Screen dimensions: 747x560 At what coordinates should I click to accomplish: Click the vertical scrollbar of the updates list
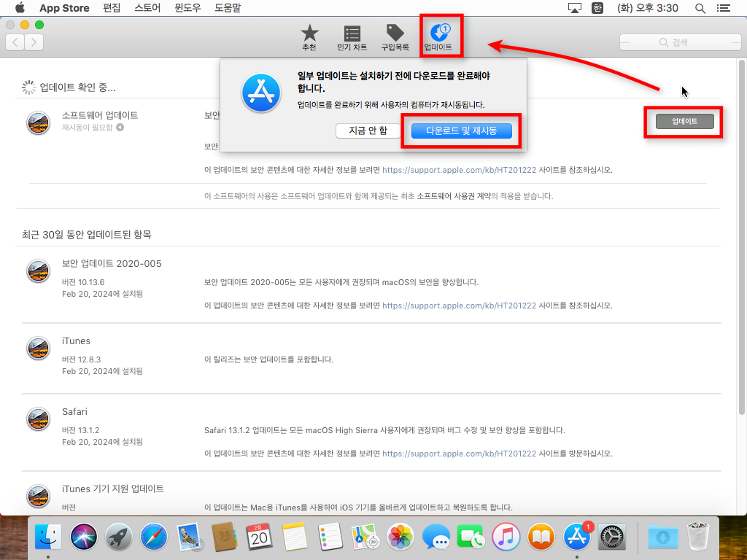tap(742, 238)
